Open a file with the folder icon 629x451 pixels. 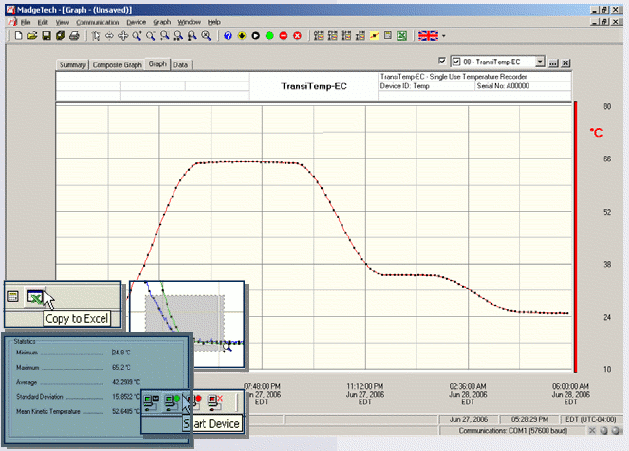[x=32, y=36]
